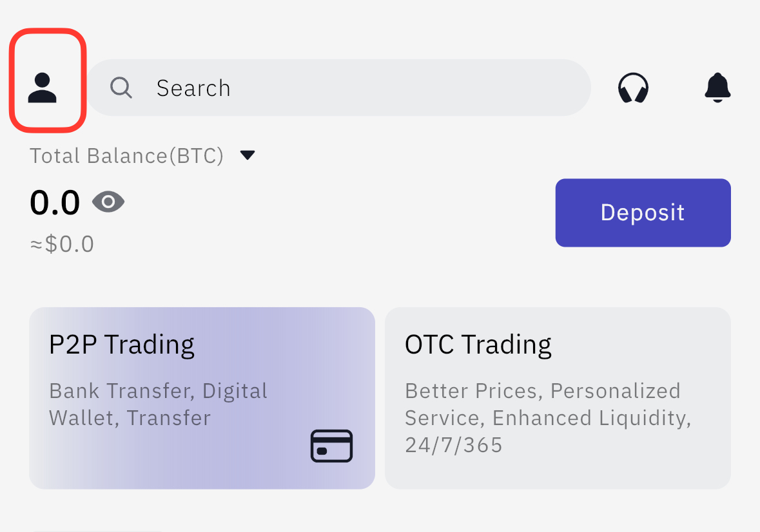760x532 pixels.
Task: Select the P2P Trading heading text
Action: 122,345
